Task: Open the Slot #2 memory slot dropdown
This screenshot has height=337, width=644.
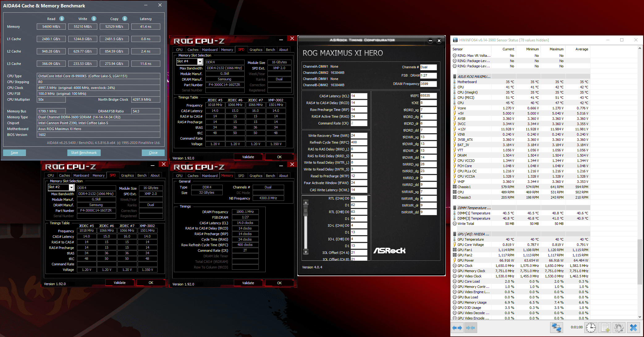Action: (x=71, y=187)
